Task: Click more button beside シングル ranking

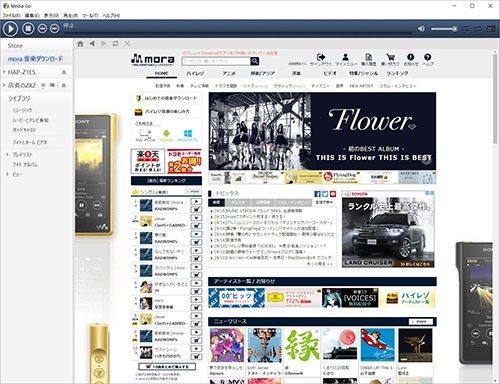Action: tap(193, 191)
